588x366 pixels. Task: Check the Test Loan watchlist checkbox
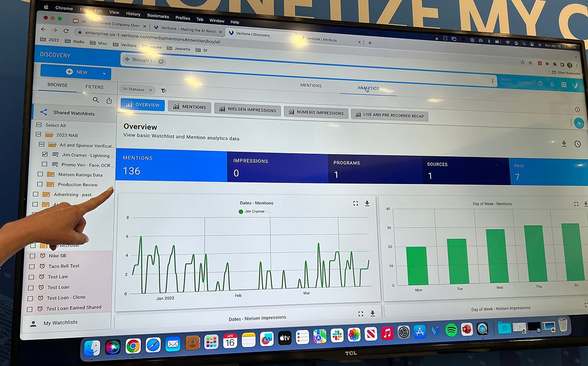click(x=31, y=288)
